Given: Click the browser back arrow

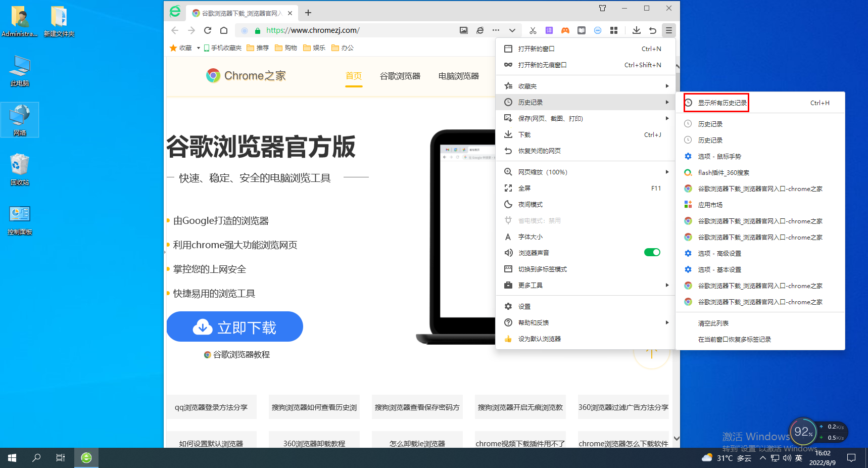Looking at the screenshot, I should (175, 30).
